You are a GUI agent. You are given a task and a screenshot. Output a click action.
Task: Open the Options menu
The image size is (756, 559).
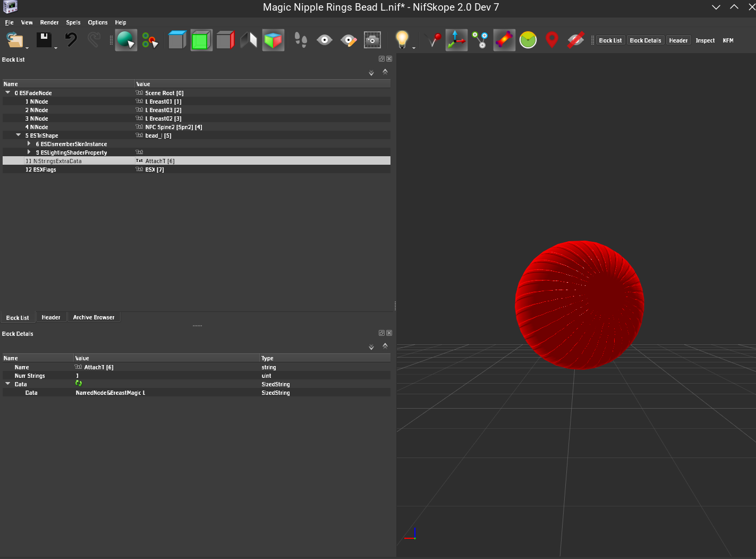click(x=98, y=22)
